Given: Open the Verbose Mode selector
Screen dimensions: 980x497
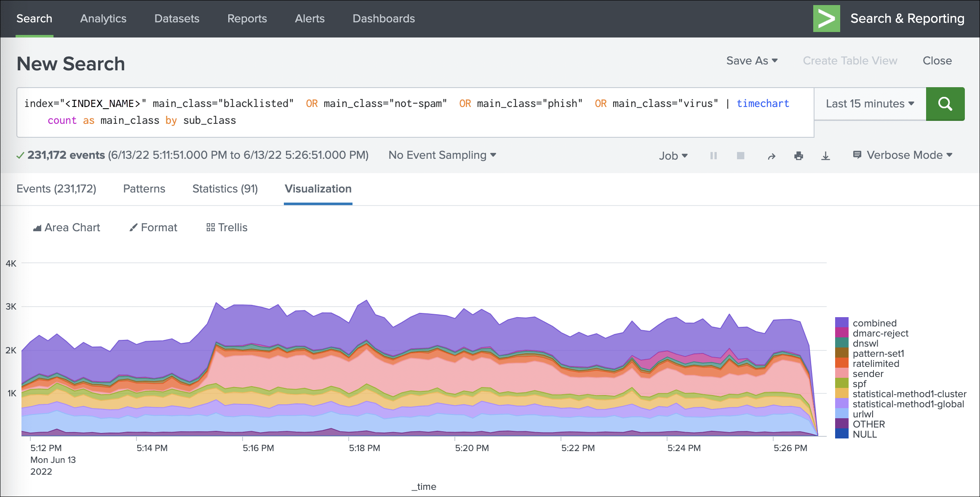Looking at the screenshot, I should pyautogui.click(x=903, y=155).
